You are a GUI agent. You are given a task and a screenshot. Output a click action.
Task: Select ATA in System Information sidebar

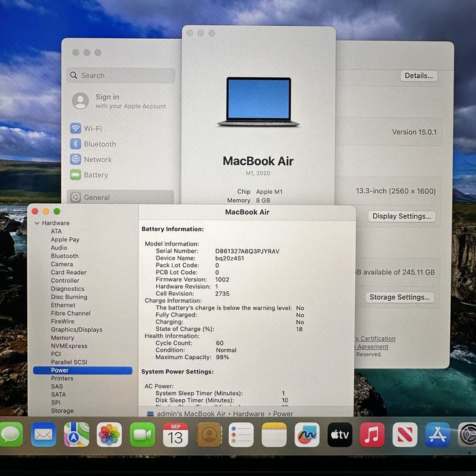[x=56, y=231]
